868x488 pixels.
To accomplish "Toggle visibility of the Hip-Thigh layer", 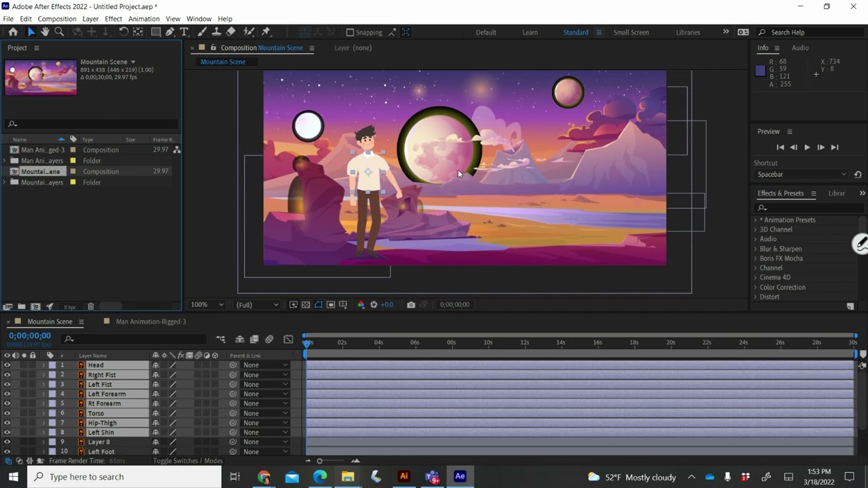I will 7,423.
